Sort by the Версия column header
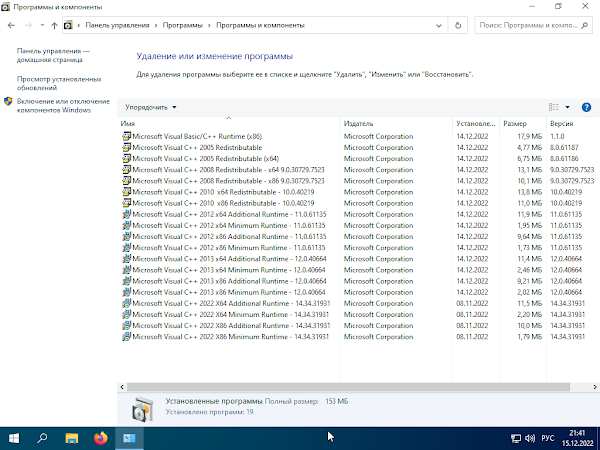Screen dimensions: 600x450 (x=573, y=124)
